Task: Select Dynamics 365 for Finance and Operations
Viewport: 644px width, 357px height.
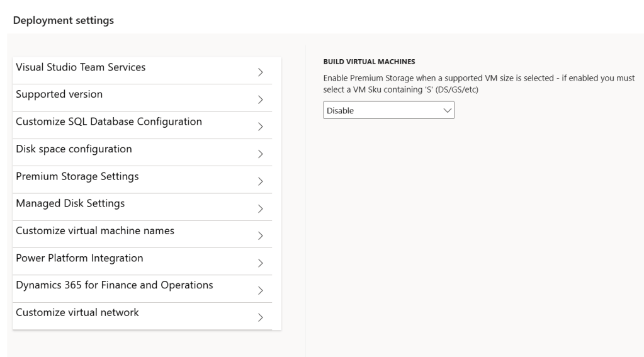Action: click(x=114, y=285)
